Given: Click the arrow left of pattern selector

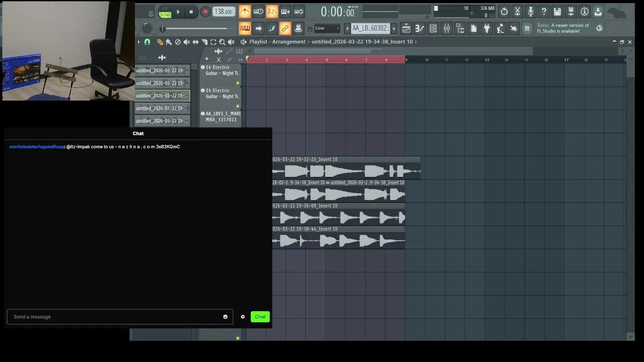Looking at the screenshot, I should tap(347, 28).
